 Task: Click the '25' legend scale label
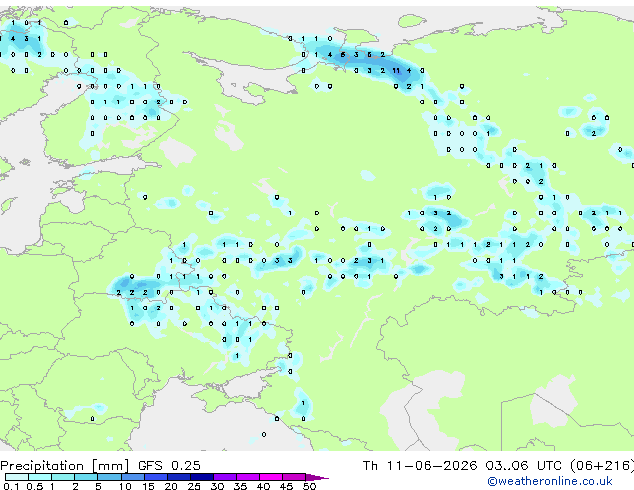(194, 486)
